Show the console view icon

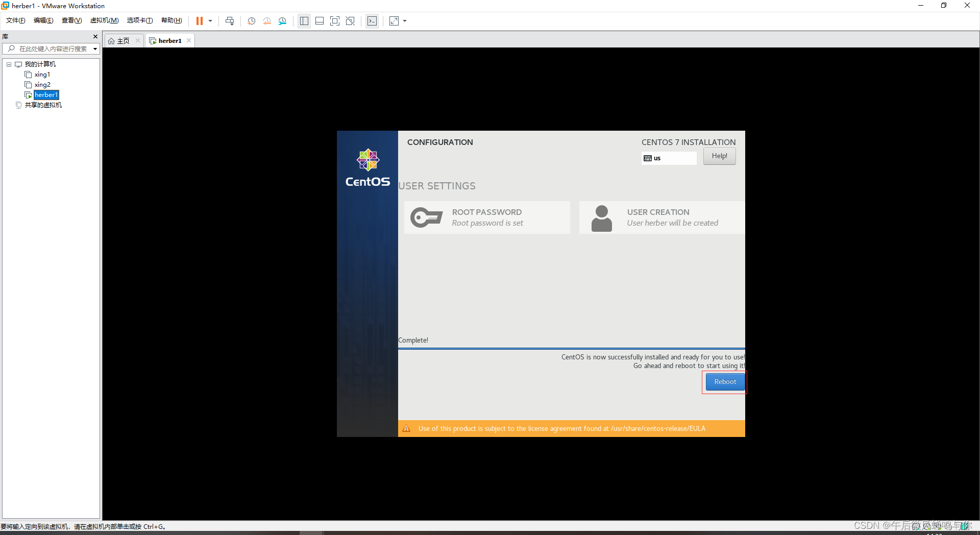tap(372, 21)
